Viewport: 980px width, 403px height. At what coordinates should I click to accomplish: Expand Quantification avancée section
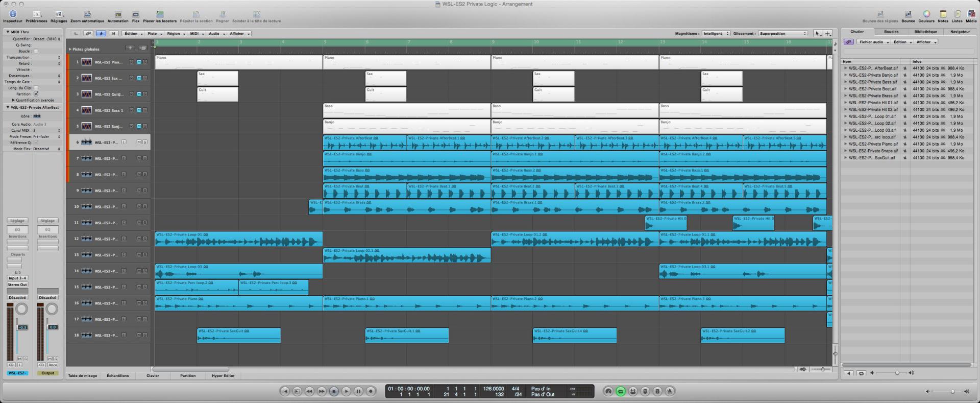(13, 100)
